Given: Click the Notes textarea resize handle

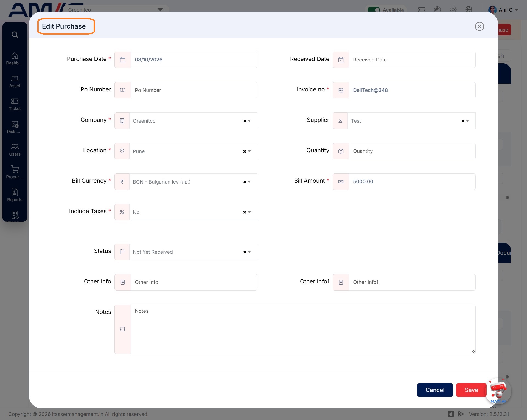Looking at the screenshot, I should point(473,351).
